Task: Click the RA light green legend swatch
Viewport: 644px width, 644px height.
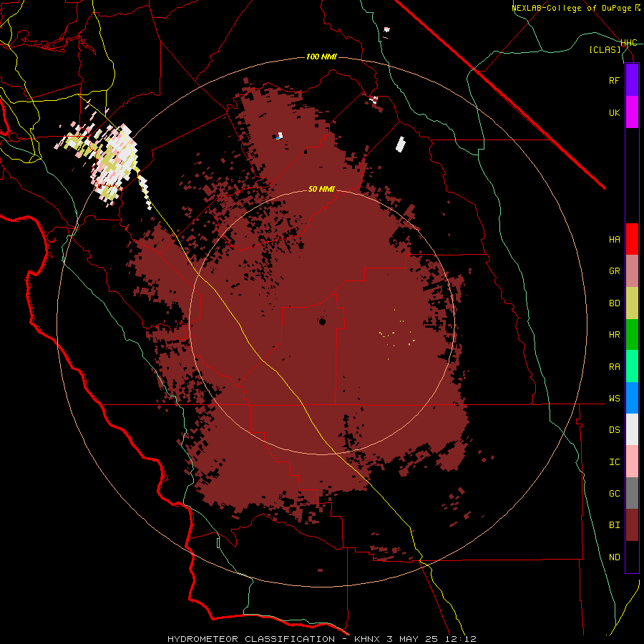Action: pyautogui.click(x=632, y=366)
